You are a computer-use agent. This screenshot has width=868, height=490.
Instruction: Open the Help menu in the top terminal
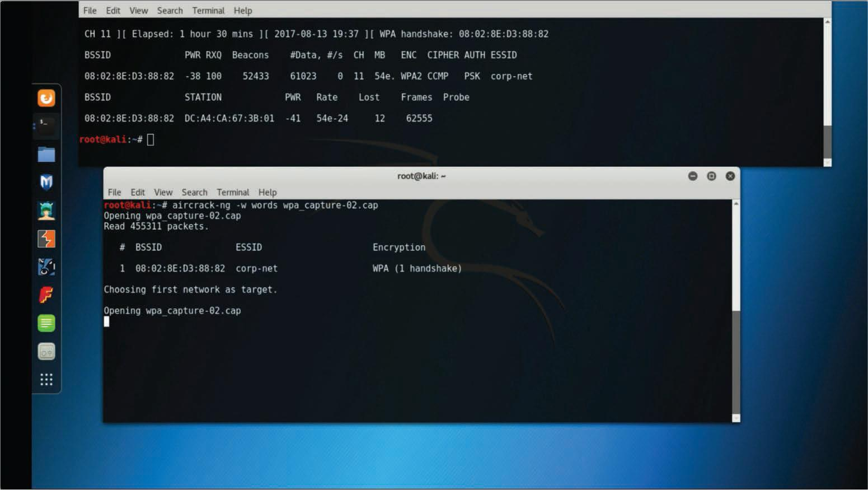pos(242,10)
